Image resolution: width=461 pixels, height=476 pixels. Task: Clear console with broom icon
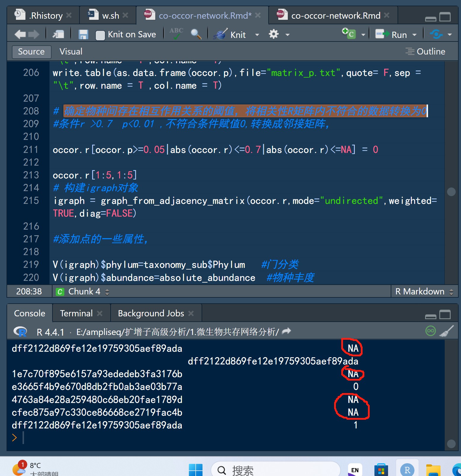(446, 331)
